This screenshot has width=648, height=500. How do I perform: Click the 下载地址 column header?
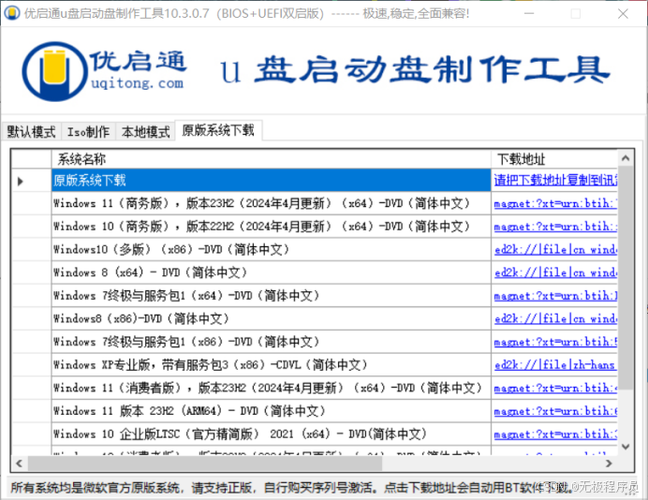pyautogui.click(x=554, y=159)
